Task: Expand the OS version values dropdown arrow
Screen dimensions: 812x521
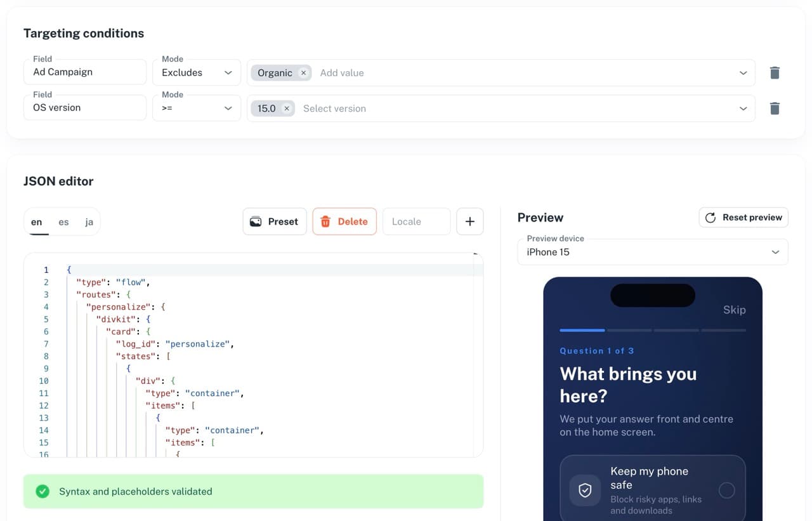Action: (x=743, y=109)
